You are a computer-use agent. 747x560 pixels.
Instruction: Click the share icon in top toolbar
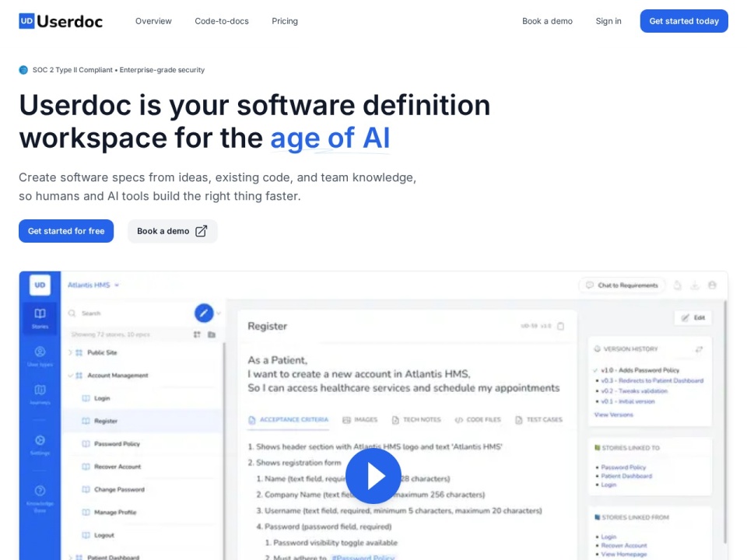(x=678, y=285)
